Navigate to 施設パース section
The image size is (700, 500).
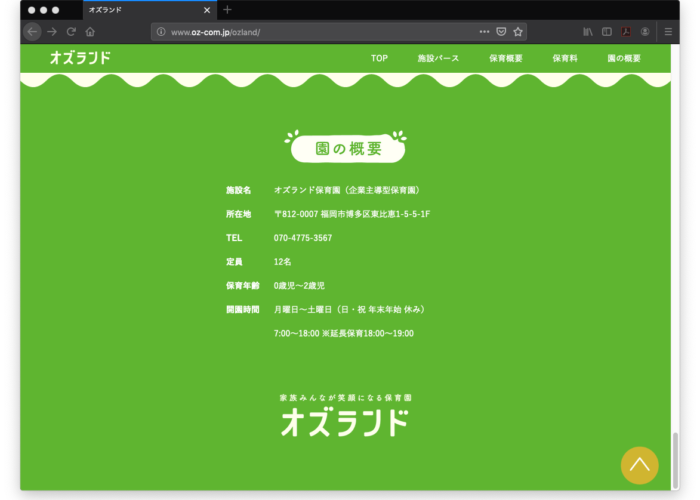tap(438, 58)
